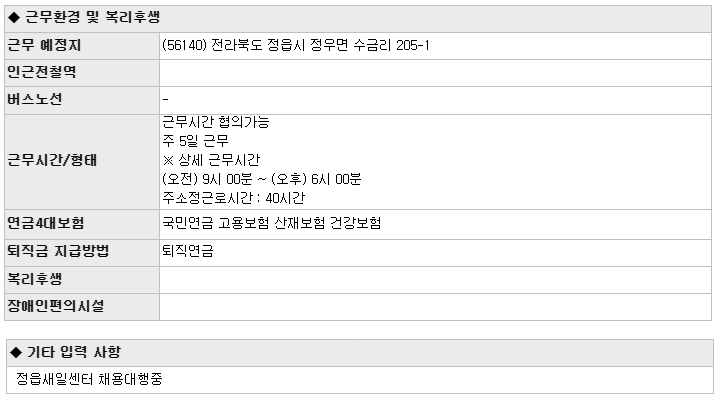The height and width of the screenshot is (410, 720).
Task: Click the working hours 9시 00분 ~ 6시 00분
Action: click(x=262, y=179)
